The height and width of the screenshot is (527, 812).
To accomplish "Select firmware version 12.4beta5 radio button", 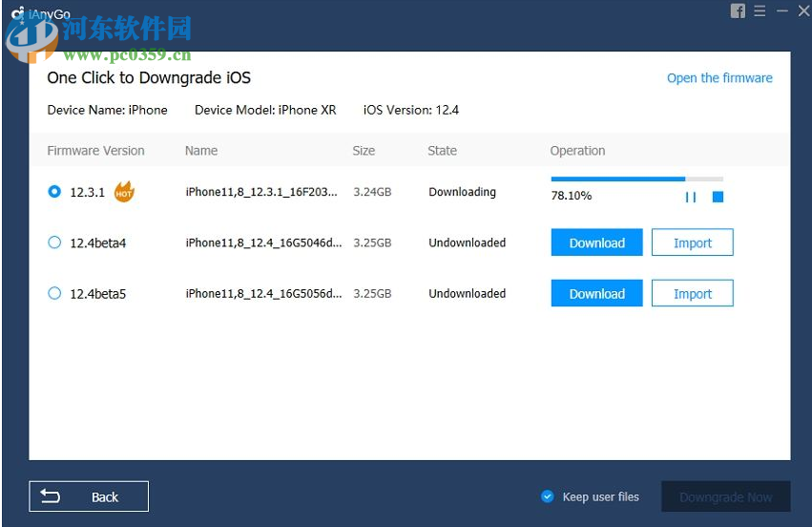I will click(54, 293).
